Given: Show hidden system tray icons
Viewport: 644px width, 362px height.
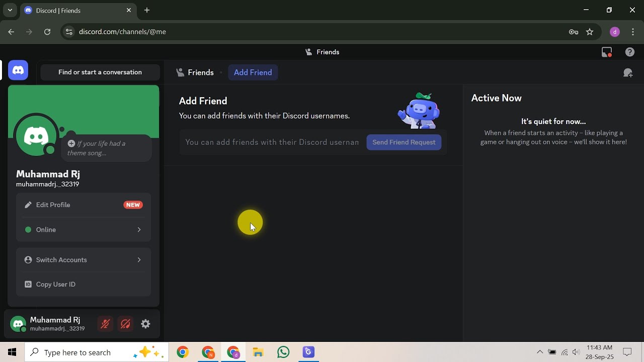Looking at the screenshot, I should 540,352.
